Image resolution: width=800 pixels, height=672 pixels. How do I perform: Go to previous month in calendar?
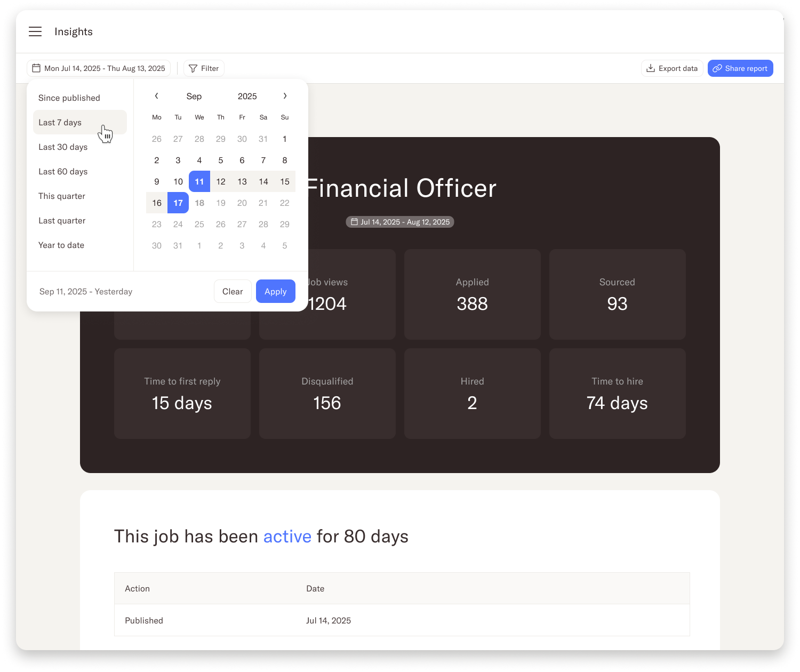pyautogui.click(x=156, y=96)
